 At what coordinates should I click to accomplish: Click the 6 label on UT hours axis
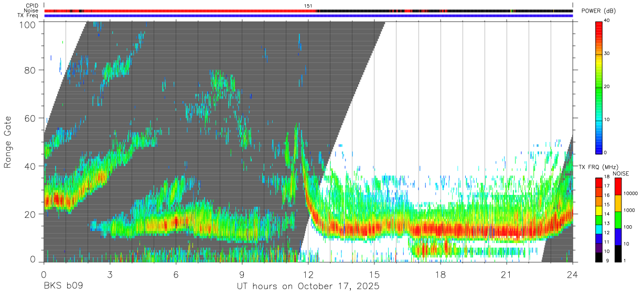[176, 274]
